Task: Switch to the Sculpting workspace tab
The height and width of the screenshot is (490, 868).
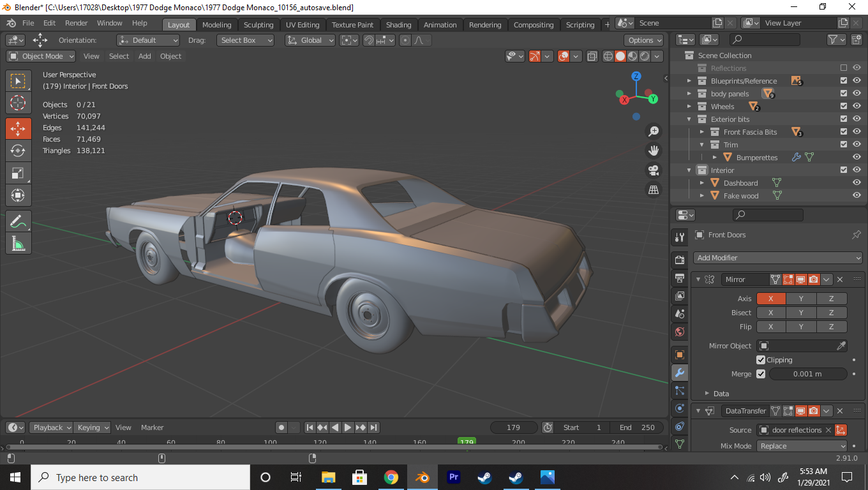Action: tap(258, 25)
